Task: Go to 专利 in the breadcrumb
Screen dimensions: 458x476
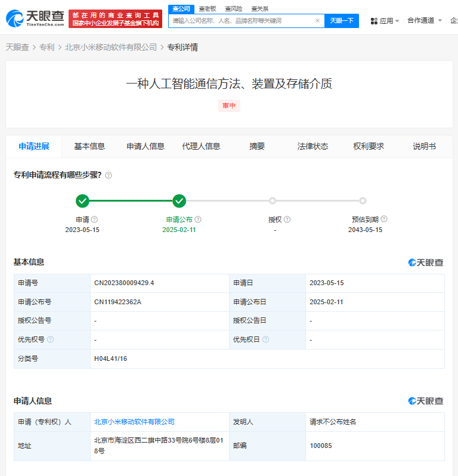Action: tap(47, 47)
